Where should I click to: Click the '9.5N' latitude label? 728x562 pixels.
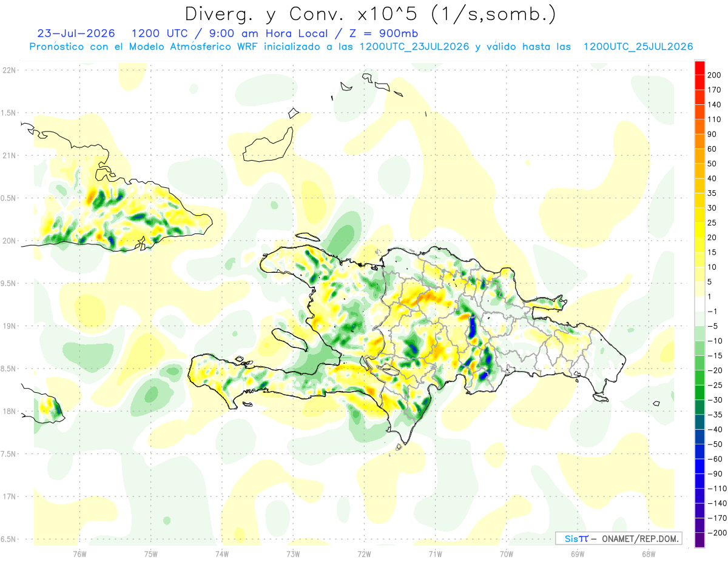8,283
